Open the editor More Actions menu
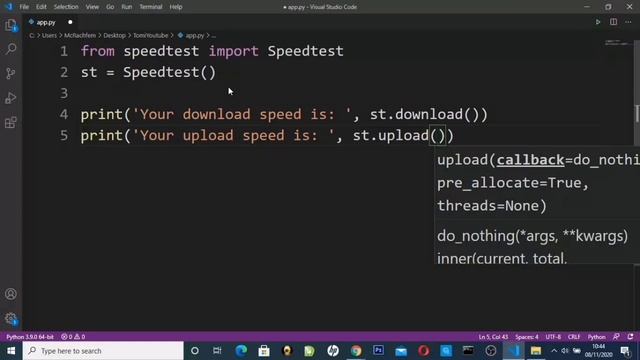This screenshot has height=360, width=640. 628,22
